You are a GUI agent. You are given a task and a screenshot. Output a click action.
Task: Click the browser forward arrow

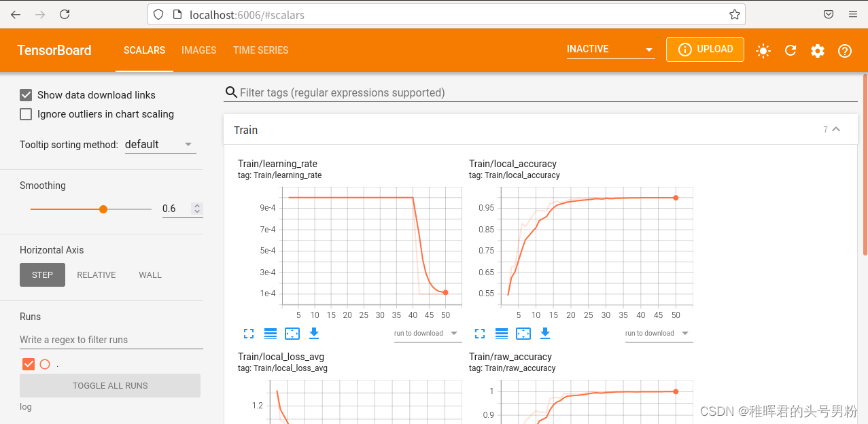tap(40, 14)
